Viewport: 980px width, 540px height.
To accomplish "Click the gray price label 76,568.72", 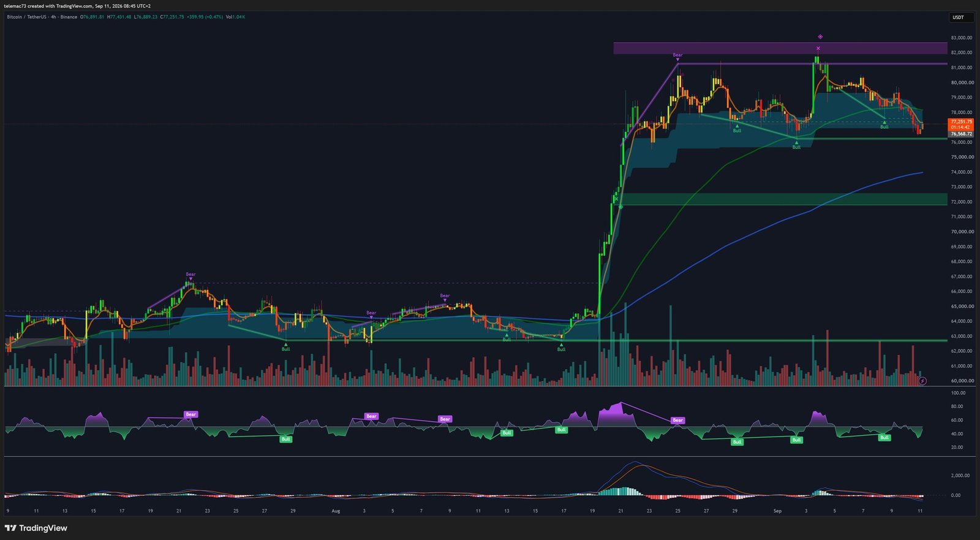I will 961,134.
